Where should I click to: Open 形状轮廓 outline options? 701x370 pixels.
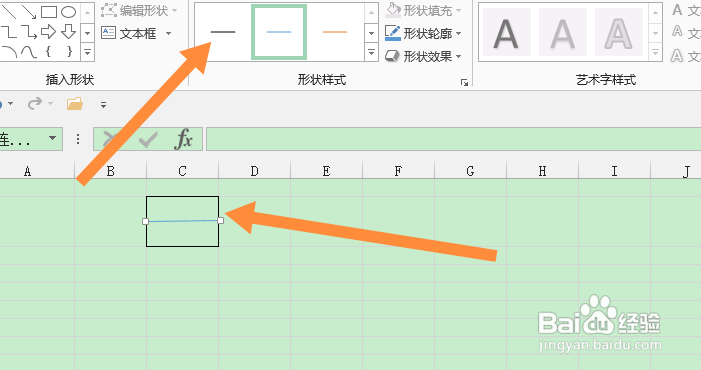coord(423,33)
